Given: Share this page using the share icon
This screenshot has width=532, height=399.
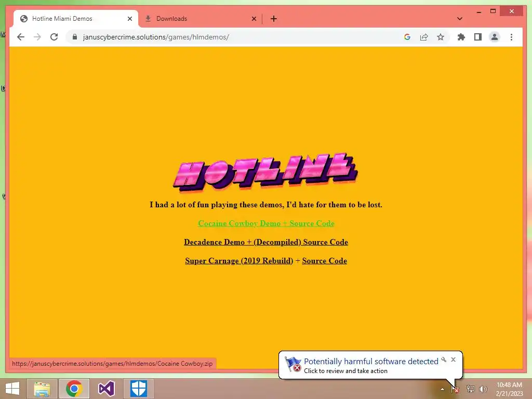Looking at the screenshot, I should (424, 37).
